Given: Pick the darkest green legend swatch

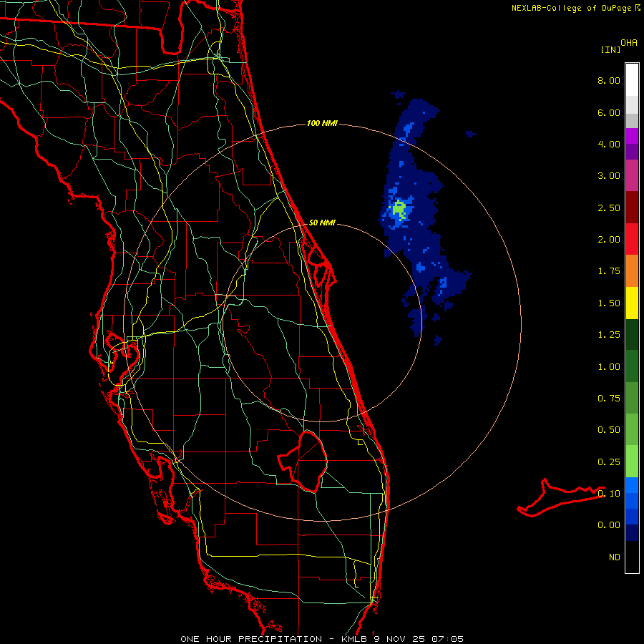Looking at the screenshot, I should (632, 334).
